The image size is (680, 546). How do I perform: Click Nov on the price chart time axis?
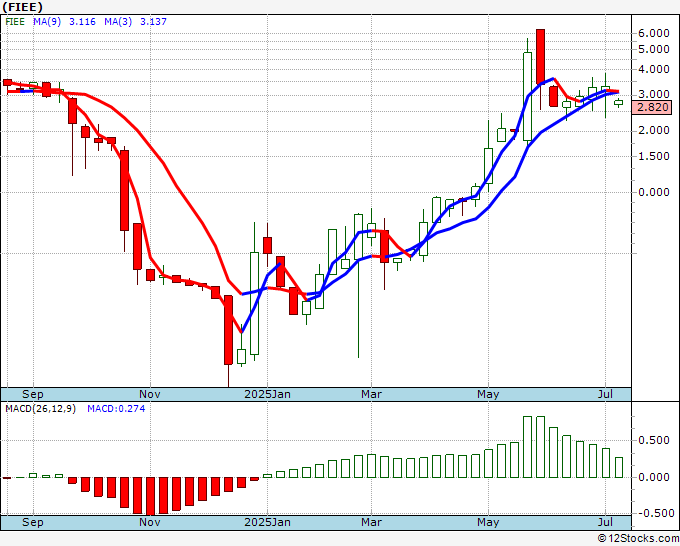click(x=150, y=394)
